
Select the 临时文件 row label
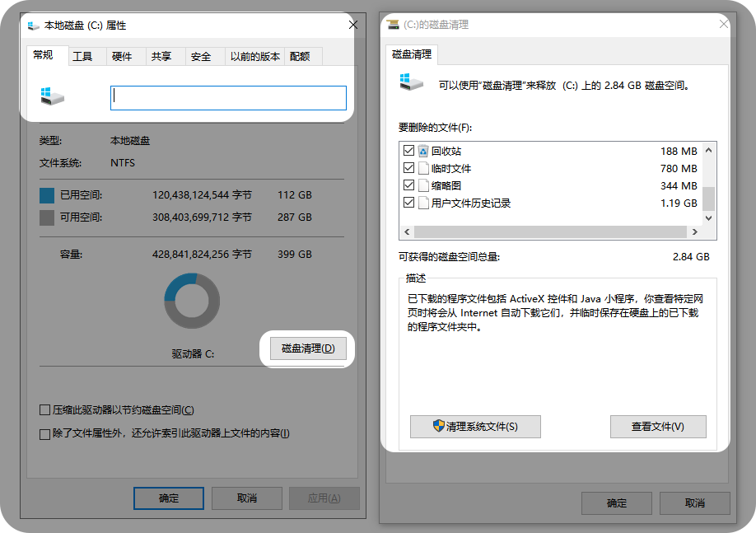(451, 168)
